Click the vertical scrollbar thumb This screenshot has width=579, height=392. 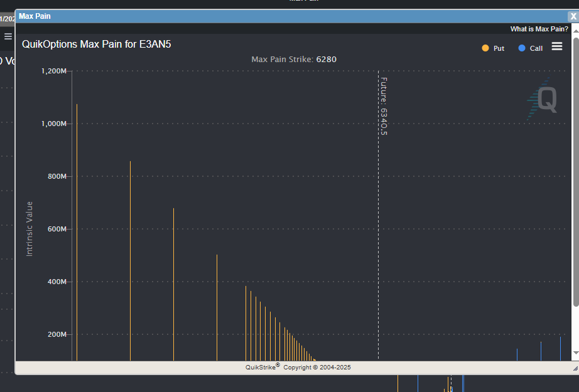point(576,171)
